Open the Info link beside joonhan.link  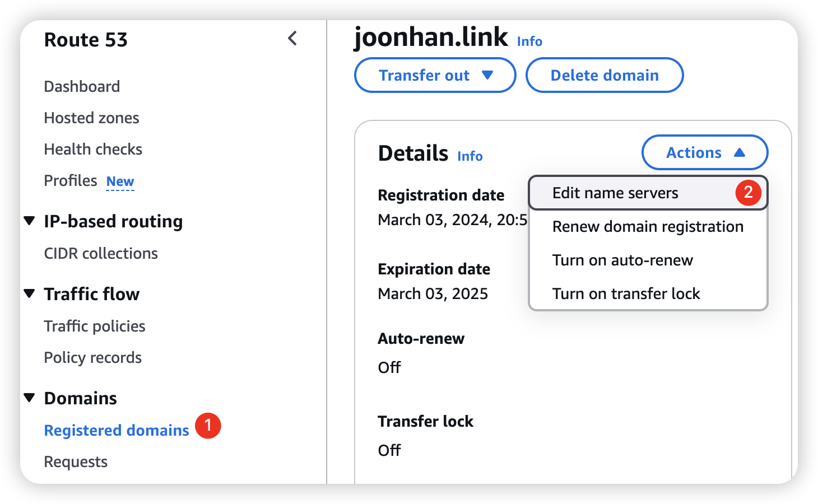pyautogui.click(x=529, y=41)
